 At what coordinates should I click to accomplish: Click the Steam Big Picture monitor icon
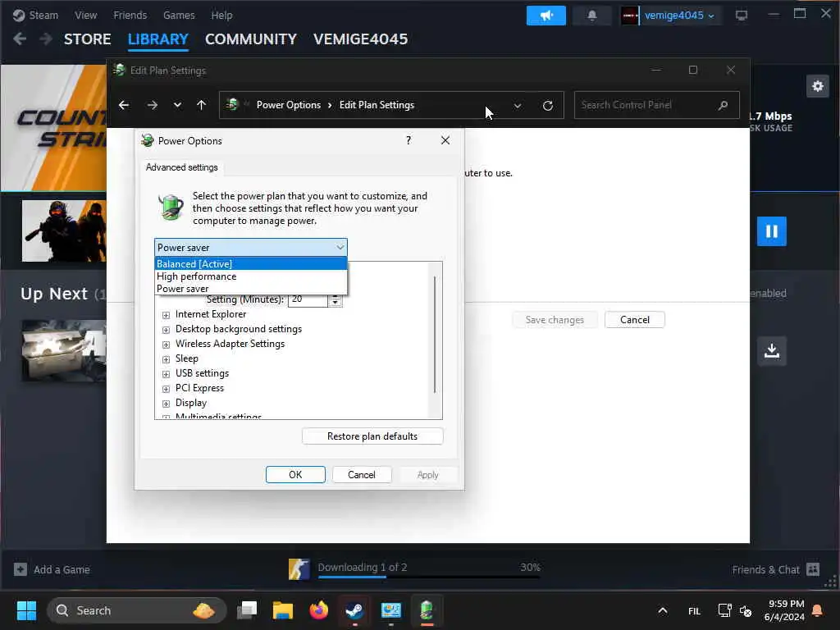(x=742, y=16)
